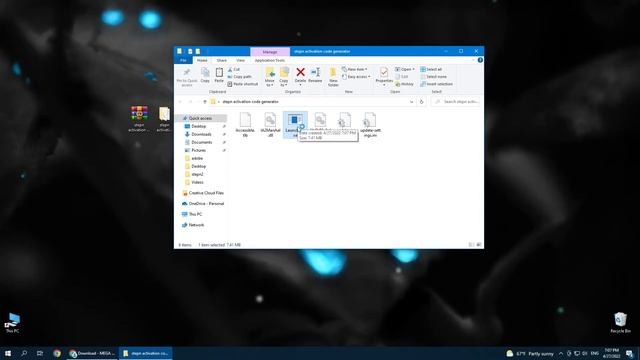Select the Recycle Bin desktop icon
Image resolution: width=640 pixels, height=360 pixels.
point(620,323)
